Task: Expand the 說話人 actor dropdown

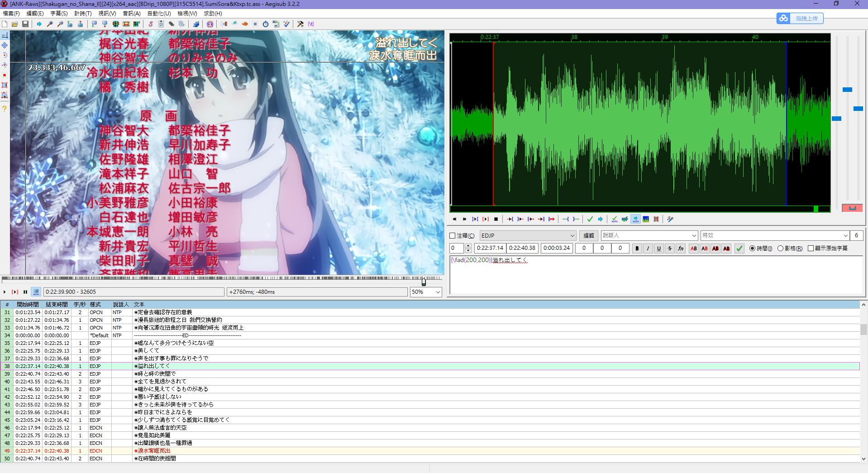Action: pyautogui.click(x=694, y=236)
